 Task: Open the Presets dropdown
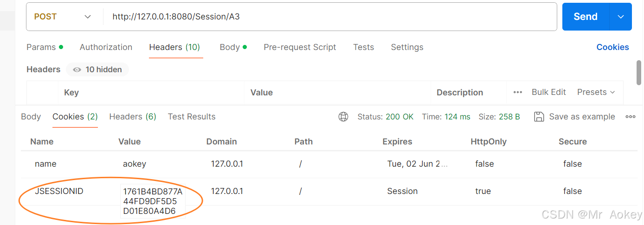(596, 92)
